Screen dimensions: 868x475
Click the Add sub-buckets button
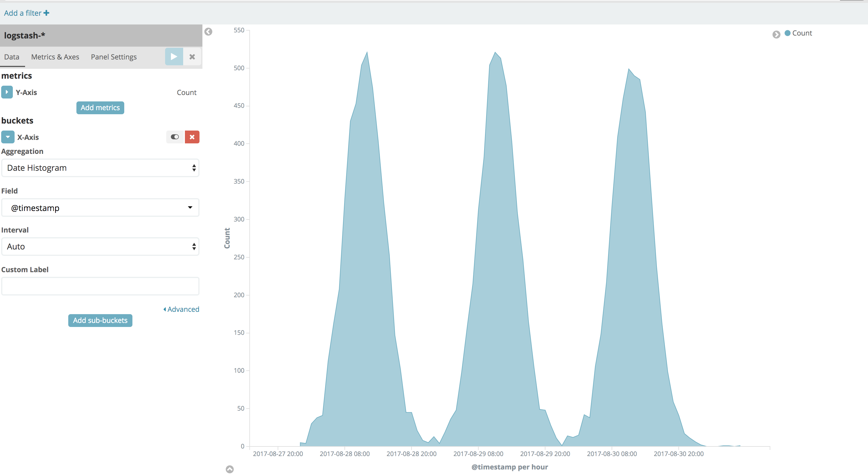tap(100, 321)
